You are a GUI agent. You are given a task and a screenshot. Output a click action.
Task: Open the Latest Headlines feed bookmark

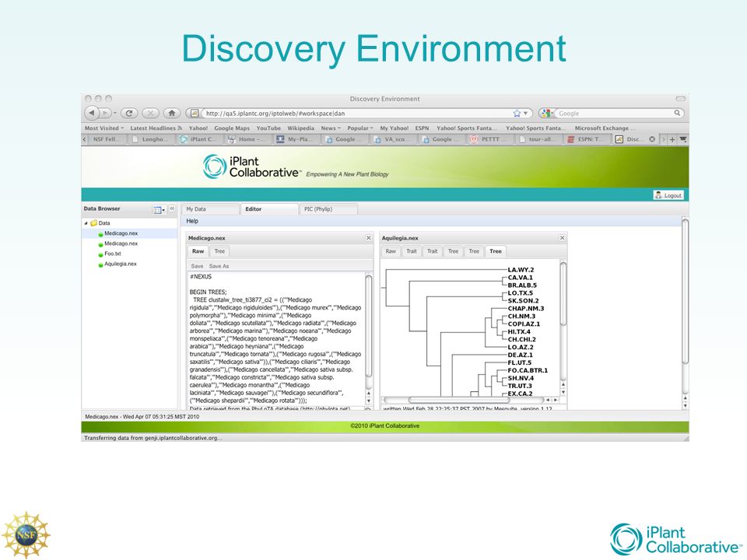tap(156, 128)
